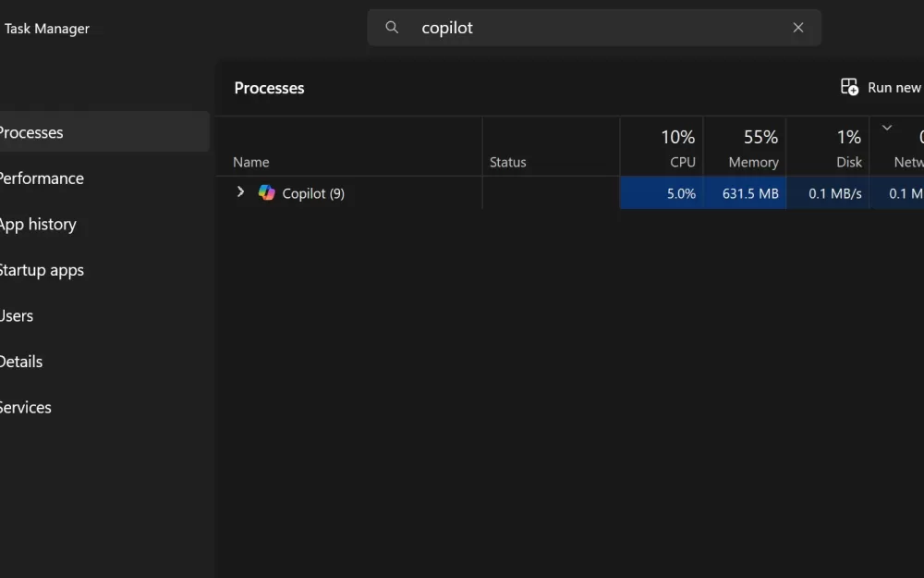Click the Copilot app icon in process row

coord(266,193)
